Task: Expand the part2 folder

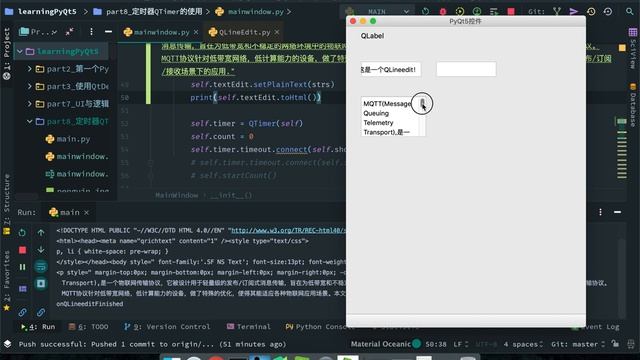Action: click(29, 69)
